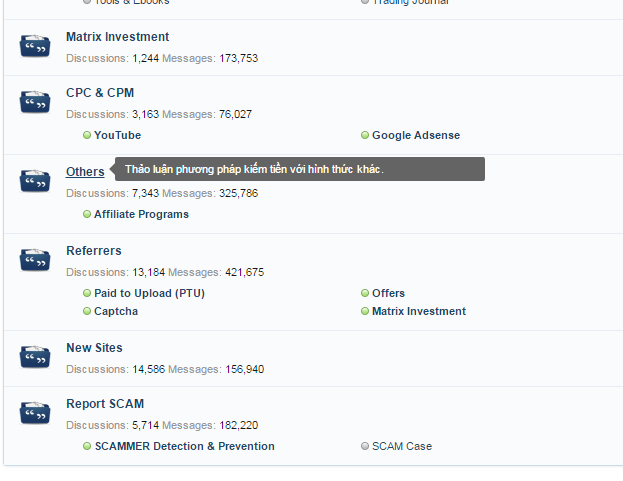Click the CPC & CPM forum folder icon
The image size is (623, 481).
click(x=35, y=102)
